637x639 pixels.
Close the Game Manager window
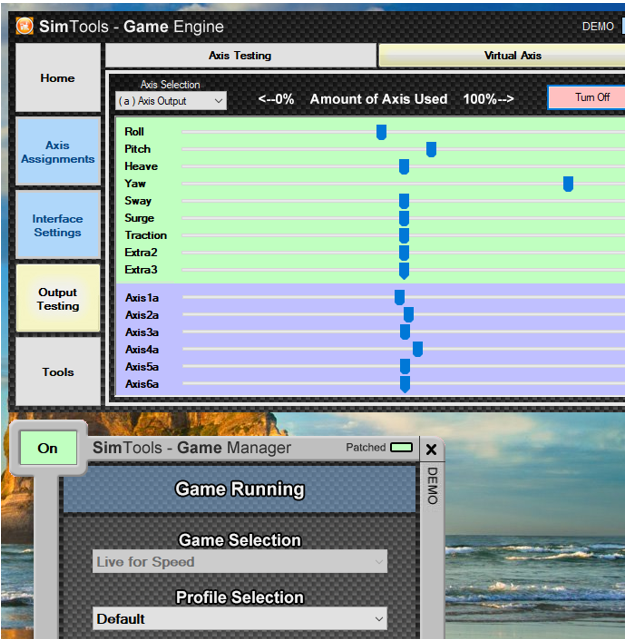coord(431,450)
